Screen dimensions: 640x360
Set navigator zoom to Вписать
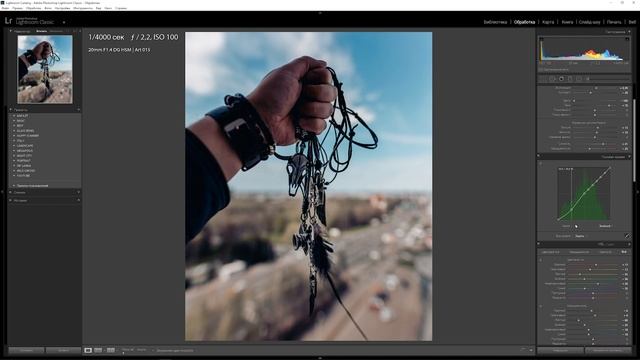coord(42,31)
